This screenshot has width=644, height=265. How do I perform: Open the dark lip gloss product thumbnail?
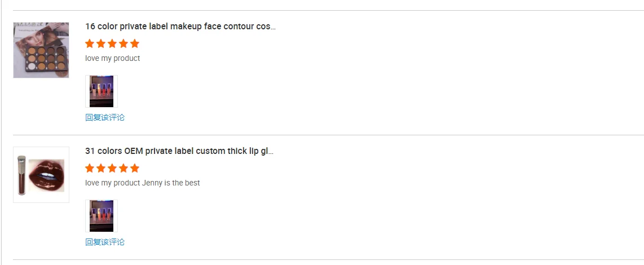(x=41, y=175)
